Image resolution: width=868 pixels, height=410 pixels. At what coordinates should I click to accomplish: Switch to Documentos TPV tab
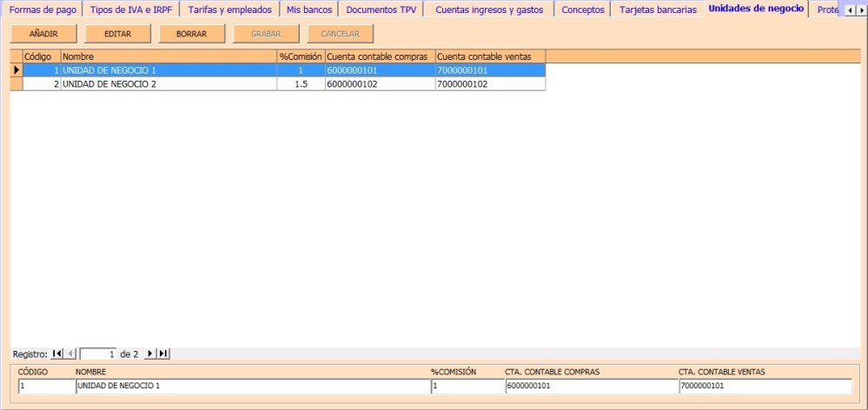coord(381,10)
